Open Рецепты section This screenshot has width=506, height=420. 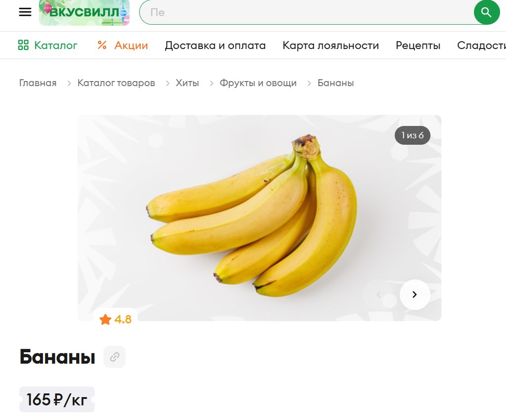coord(418,45)
